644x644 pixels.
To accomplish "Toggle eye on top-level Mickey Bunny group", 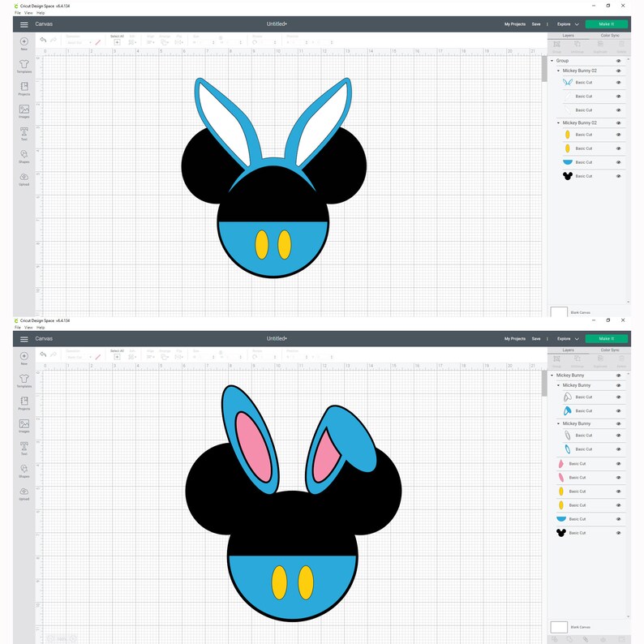I will click(x=619, y=376).
